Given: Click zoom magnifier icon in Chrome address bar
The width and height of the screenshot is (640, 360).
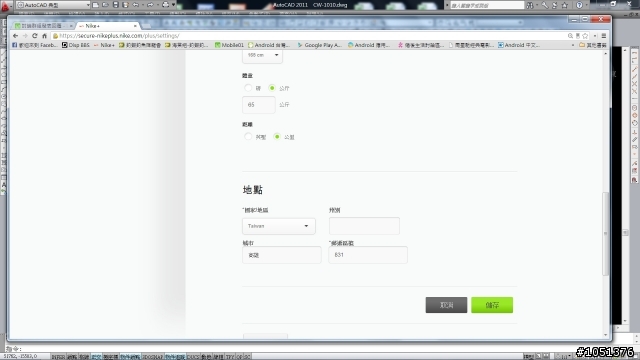Looking at the screenshot, I should [570, 36].
